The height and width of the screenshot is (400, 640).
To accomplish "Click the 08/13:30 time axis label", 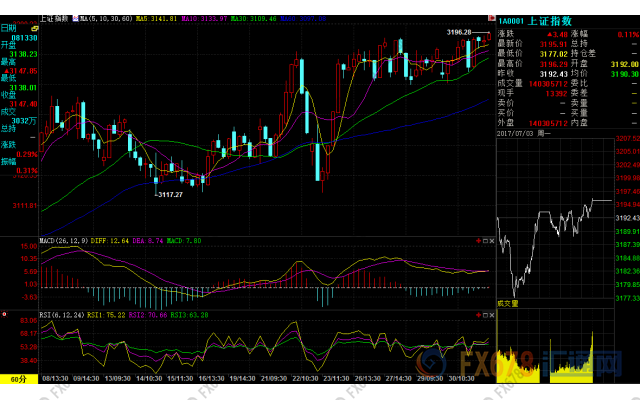I will tap(55, 378).
